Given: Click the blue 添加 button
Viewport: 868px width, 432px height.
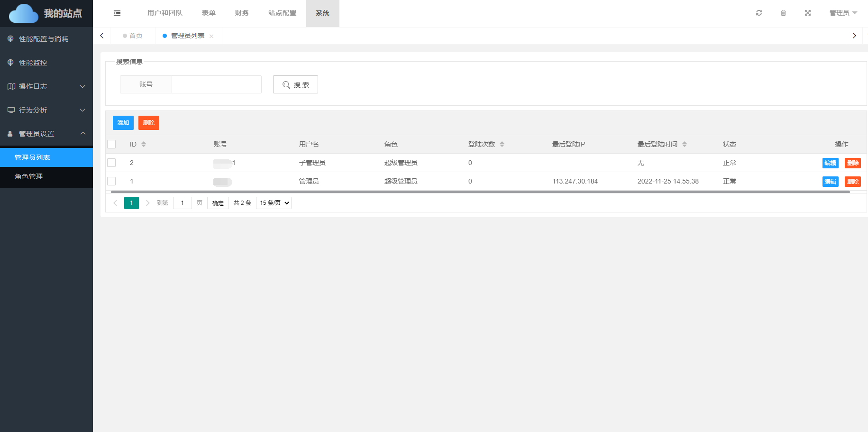Looking at the screenshot, I should pyautogui.click(x=123, y=123).
